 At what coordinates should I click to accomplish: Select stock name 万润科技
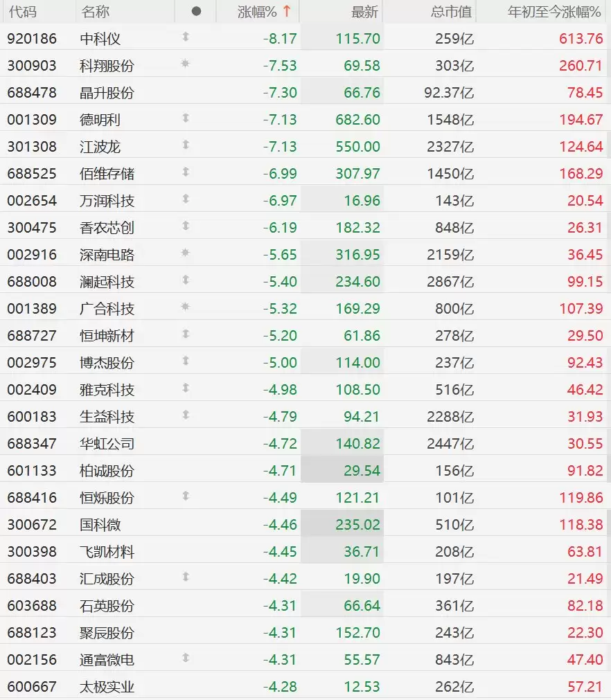coord(107,201)
